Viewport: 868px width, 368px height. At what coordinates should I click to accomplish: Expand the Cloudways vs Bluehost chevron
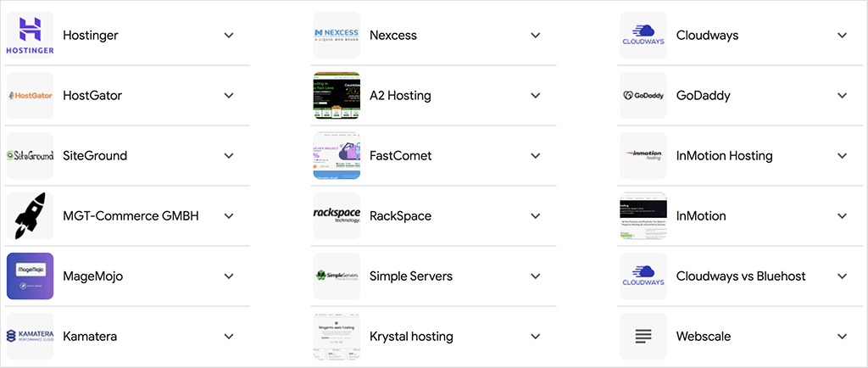tap(842, 276)
